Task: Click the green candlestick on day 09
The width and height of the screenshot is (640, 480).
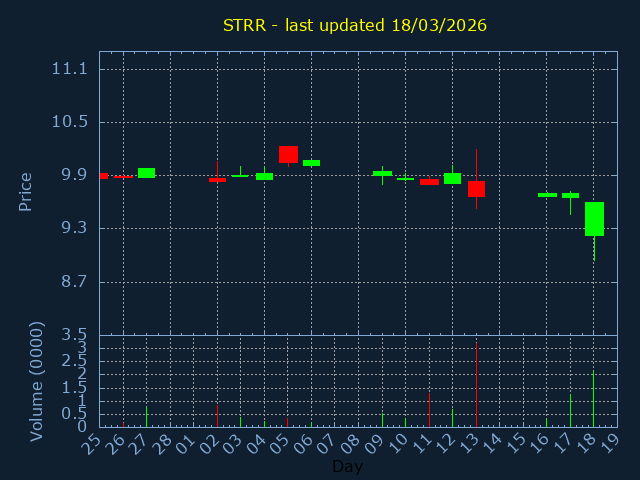Action: (382, 173)
